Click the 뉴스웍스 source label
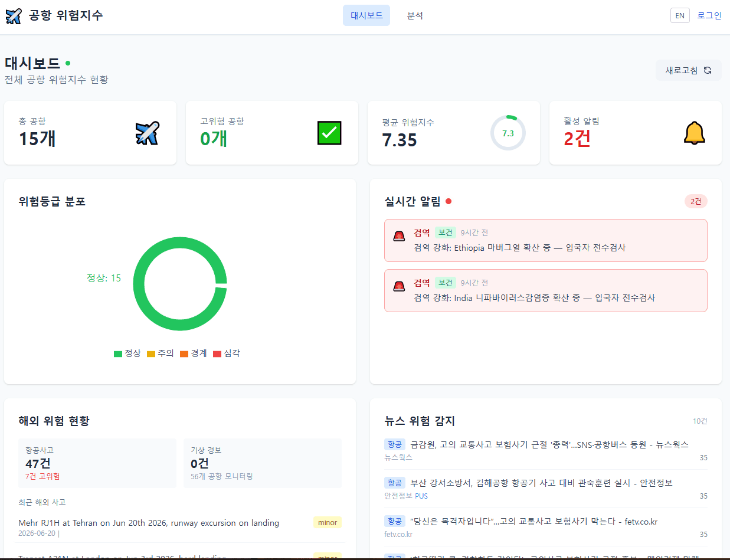730x560 pixels. [398, 457]
